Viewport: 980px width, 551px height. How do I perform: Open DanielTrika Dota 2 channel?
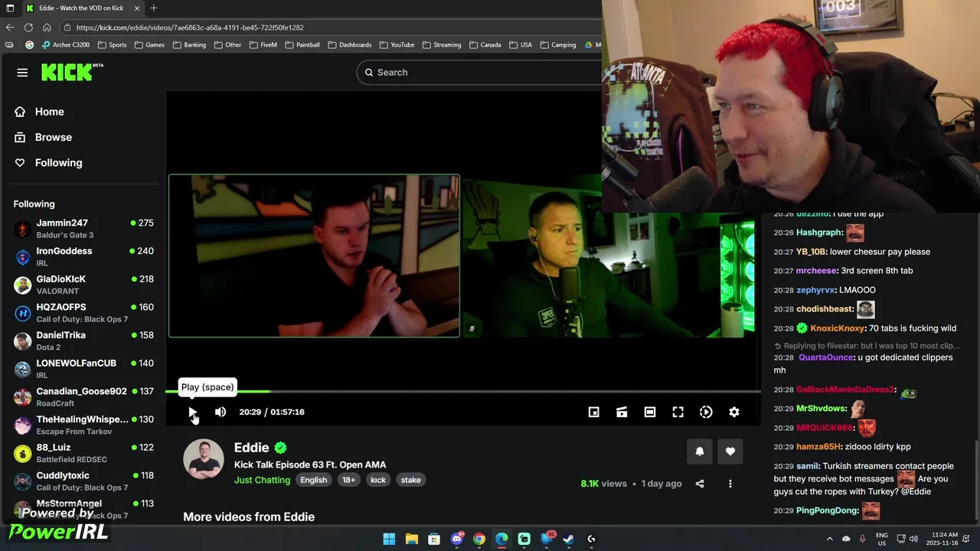(x=83, y=341)
